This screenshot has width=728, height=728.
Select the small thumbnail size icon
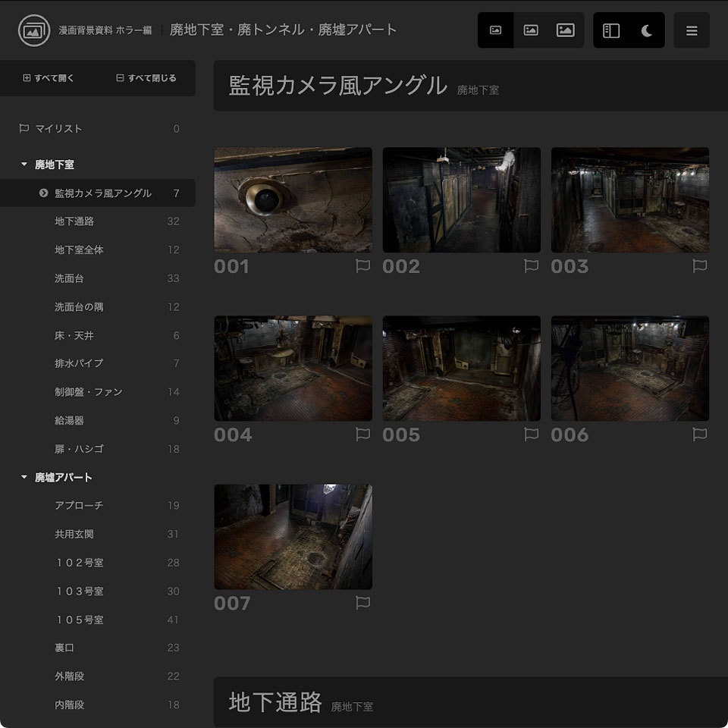coord(495,30)
